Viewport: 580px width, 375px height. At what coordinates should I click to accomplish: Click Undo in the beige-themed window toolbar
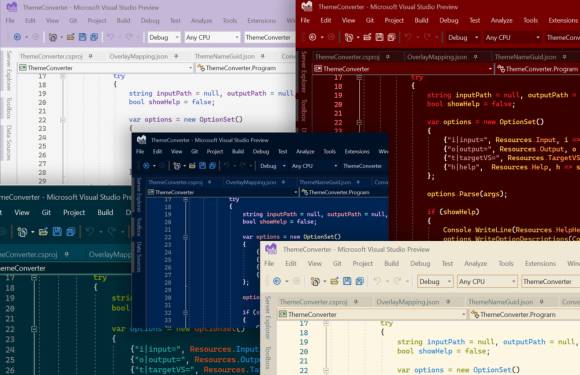pos(377,281)
